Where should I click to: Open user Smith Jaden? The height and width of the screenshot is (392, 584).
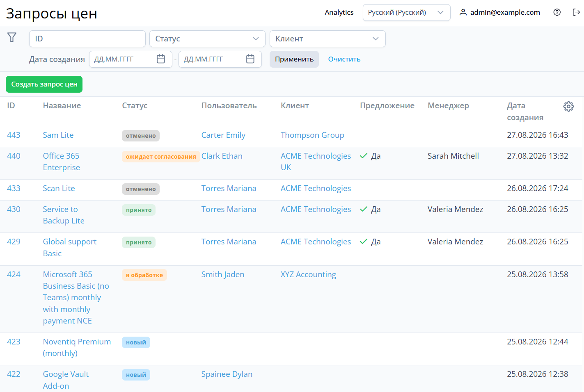coord(222,274)
